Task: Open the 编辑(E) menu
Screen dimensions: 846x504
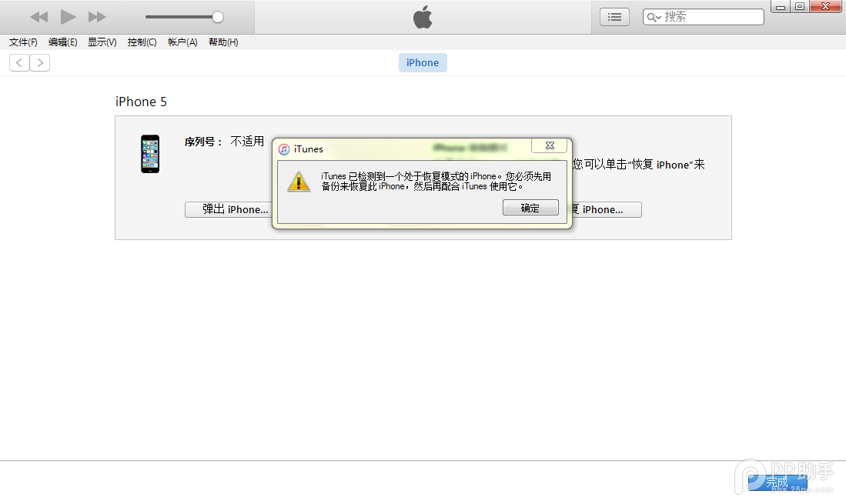Action: (x=62, y=42)
